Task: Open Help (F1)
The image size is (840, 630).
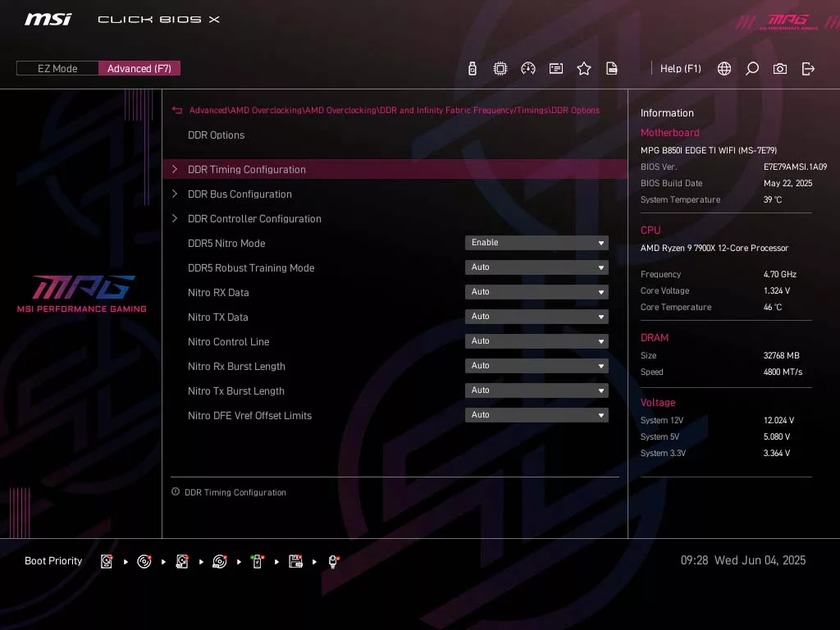Action: (680, 69)
